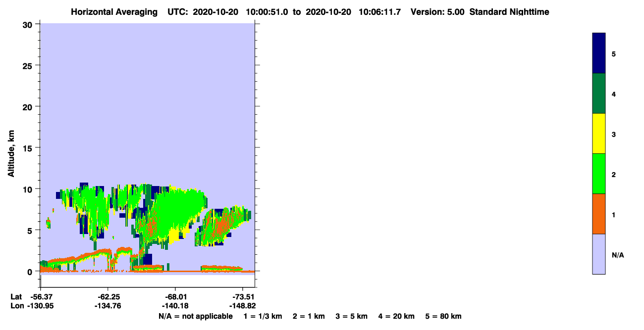
Task: Click the colorbar label 'N/A'
Action: 618,255
